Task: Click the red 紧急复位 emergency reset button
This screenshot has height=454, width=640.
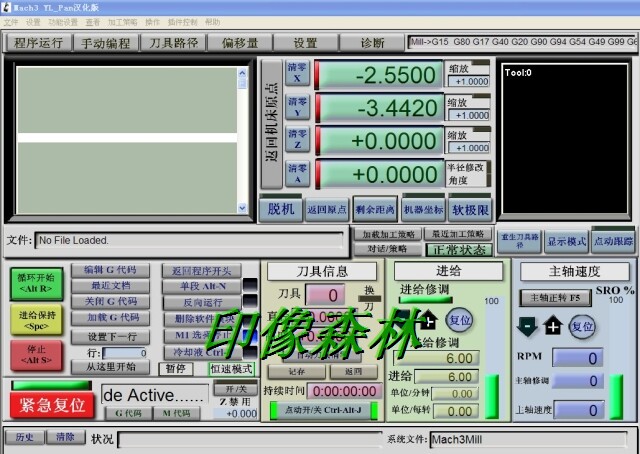Action: coord(52,405)
